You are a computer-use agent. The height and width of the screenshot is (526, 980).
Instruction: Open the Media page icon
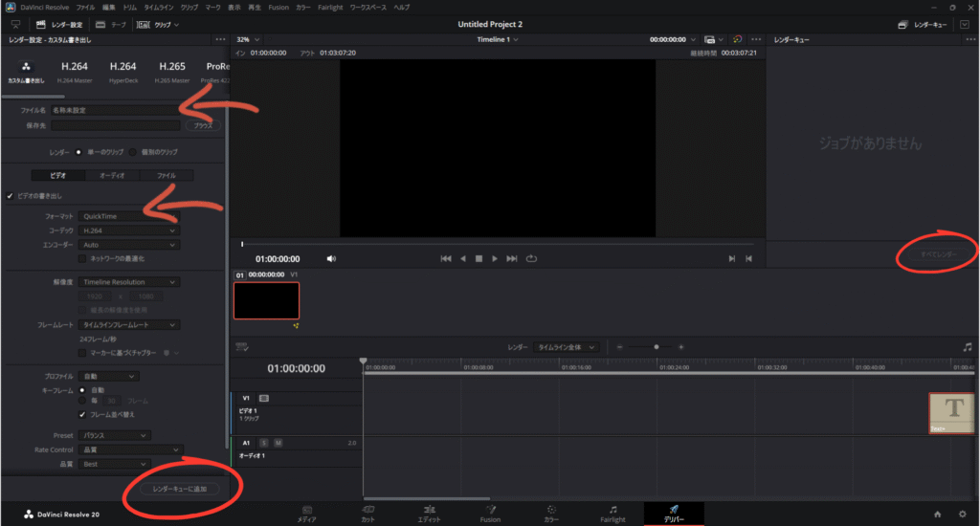307,510
